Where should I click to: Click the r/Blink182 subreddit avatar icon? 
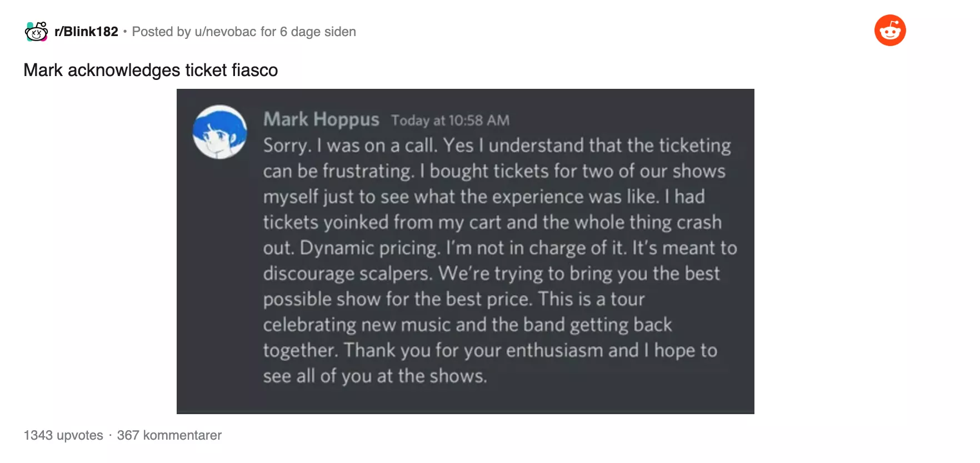point(37,32)
